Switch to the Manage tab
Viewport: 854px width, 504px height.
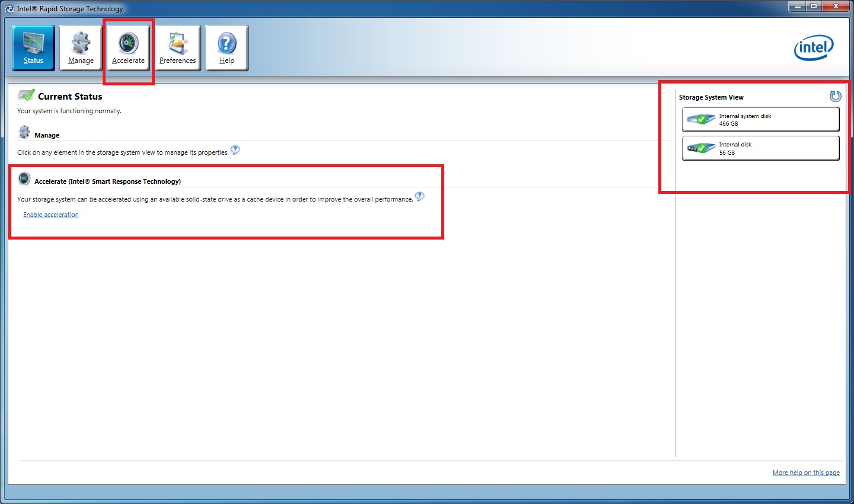click(x=81, y=48)
